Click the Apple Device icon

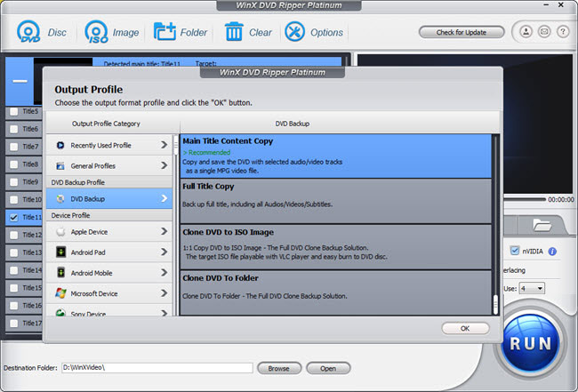pos(60,232)
